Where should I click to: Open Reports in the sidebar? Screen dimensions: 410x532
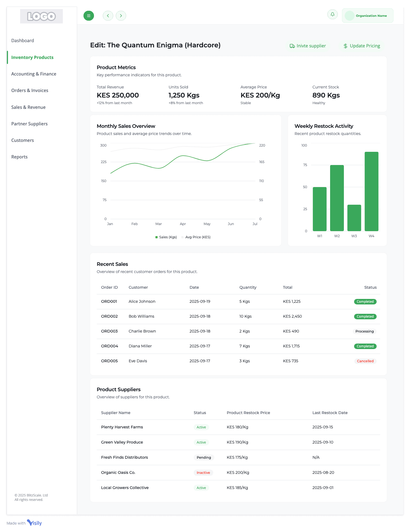click(x=19, y=157)
